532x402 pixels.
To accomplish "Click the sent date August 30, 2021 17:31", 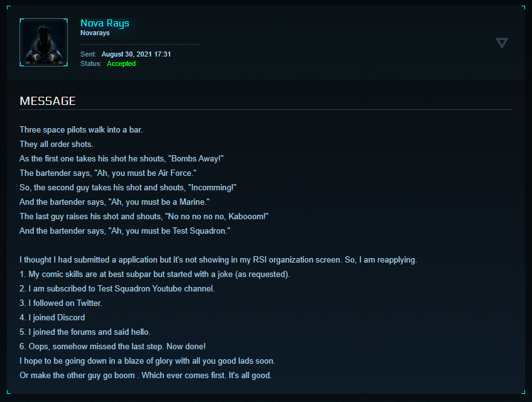I will pos(136,54).
